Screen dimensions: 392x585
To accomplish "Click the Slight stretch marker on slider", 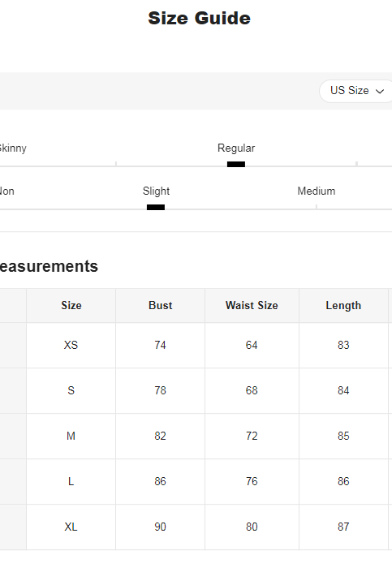I will point(156,207).
